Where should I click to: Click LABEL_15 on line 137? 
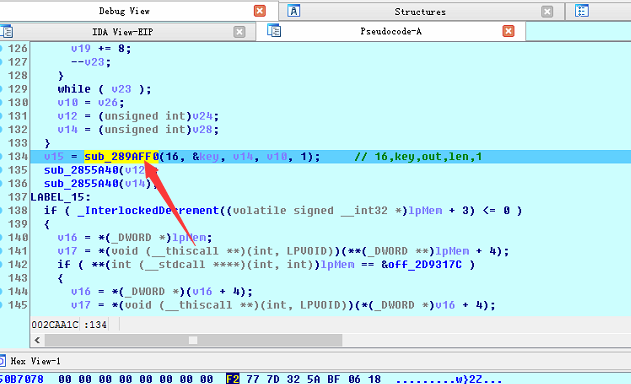pyautogui.click(x=61, y=197)
